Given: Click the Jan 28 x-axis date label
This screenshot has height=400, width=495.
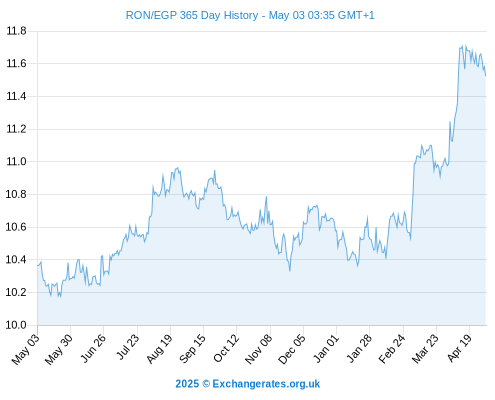Looking at the screenshot, I should pyautogui.click(x=359, y=348).
